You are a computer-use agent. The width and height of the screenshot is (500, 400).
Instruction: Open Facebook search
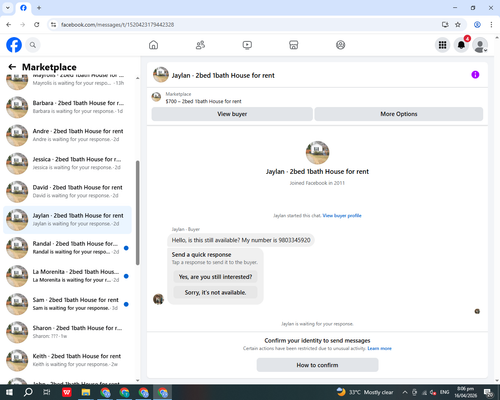coord(33,45)
